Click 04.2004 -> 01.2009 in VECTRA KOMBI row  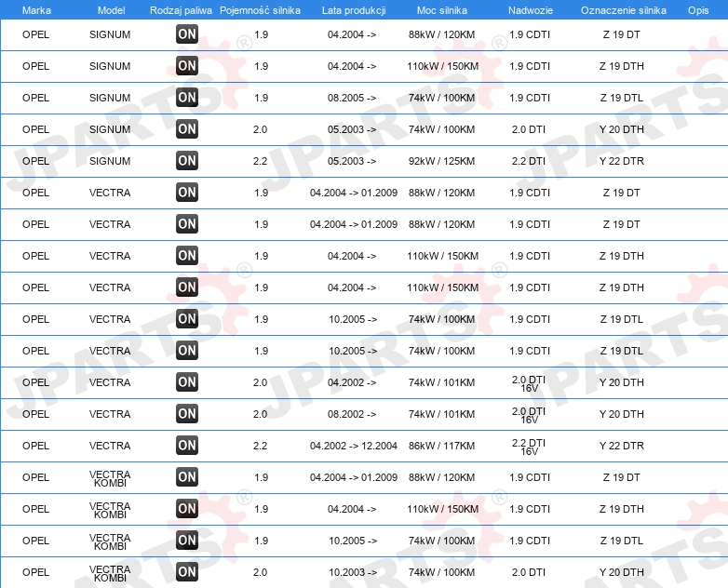pos(354,477)
